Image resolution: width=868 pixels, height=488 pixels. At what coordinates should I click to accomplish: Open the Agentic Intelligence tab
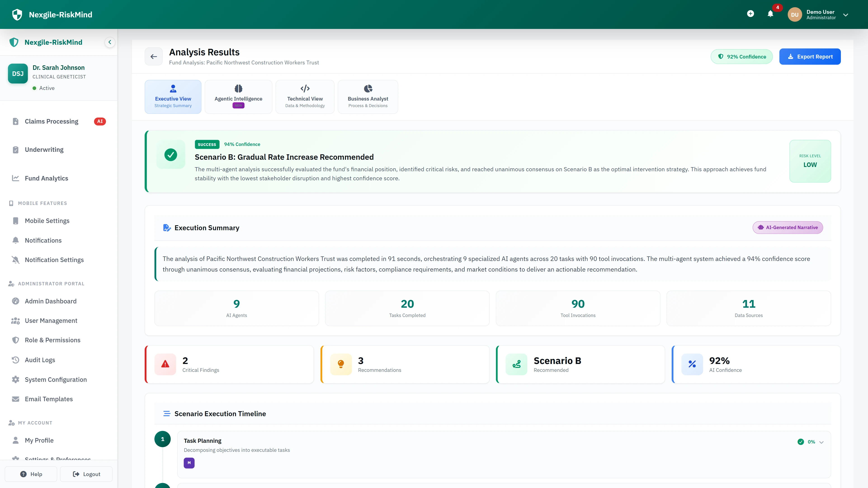238,97
